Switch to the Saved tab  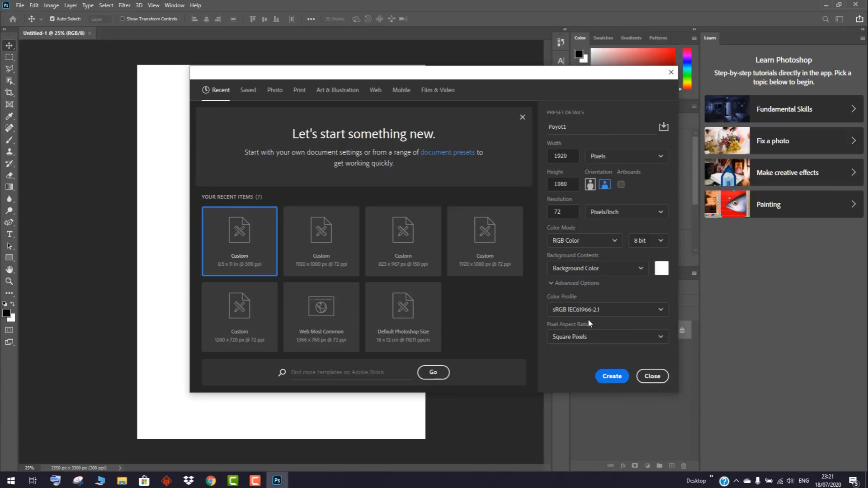(x=248, y=90)
